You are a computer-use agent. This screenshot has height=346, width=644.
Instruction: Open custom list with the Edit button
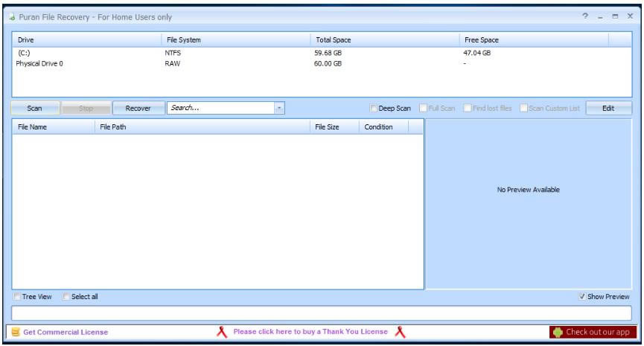tap(609, 108)
